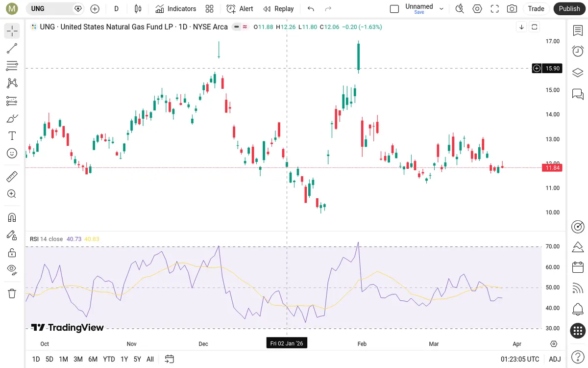The image size is (588, 368).
Task: Remove drawings with the trash icon
Action: pos(12,293)
